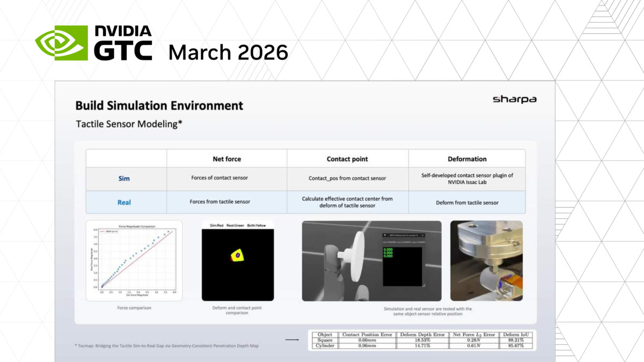Select the "88.21%" Deform IoU value
The image size is (644, 362).
click(x=516, y=340)
